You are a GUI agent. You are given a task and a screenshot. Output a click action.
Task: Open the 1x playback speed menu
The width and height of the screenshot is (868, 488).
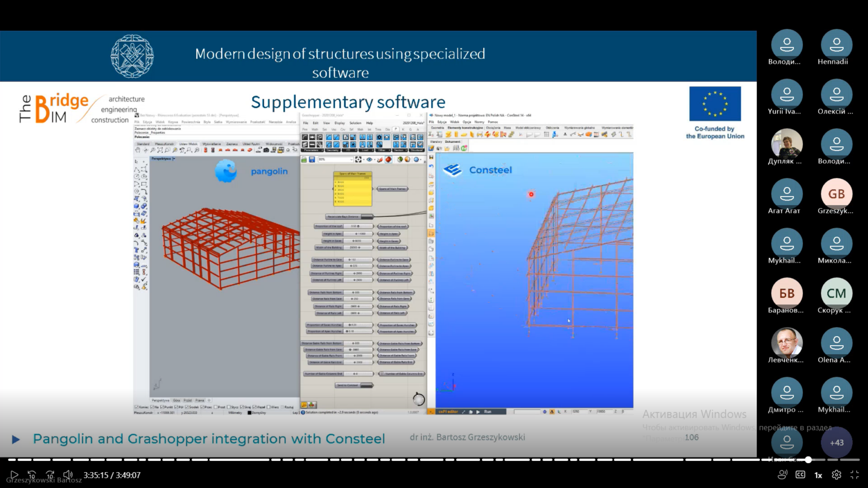pyautogui.click(x=818, y=475)
